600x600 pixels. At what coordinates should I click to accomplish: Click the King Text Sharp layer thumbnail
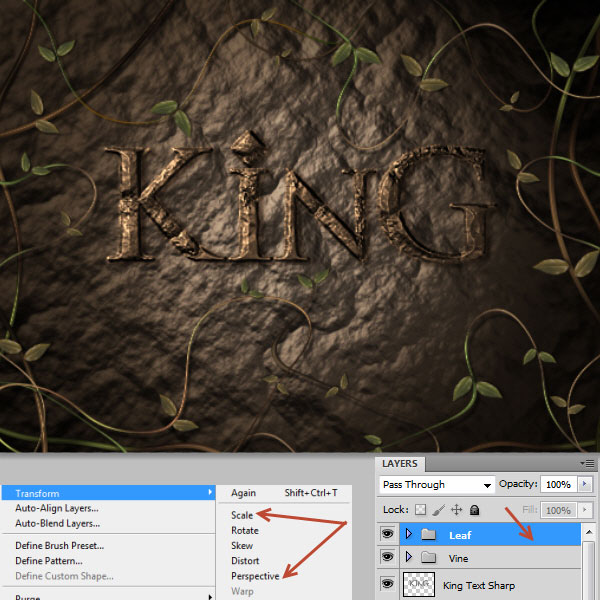coord(419,584)
